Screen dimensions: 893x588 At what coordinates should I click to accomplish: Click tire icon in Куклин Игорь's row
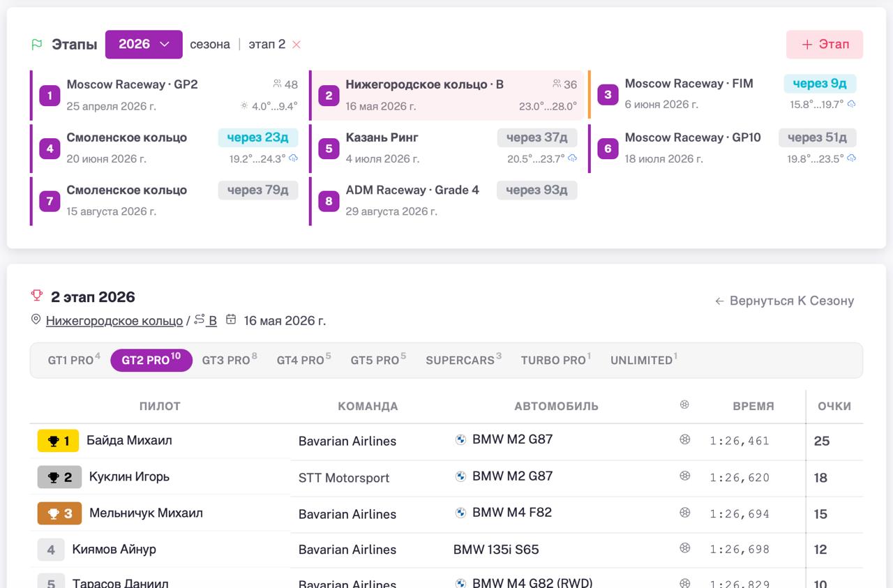tap(685, 476)
